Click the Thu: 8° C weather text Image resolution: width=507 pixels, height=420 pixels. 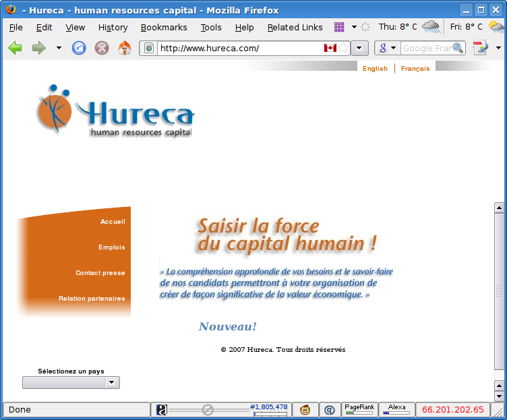[398, 27]
